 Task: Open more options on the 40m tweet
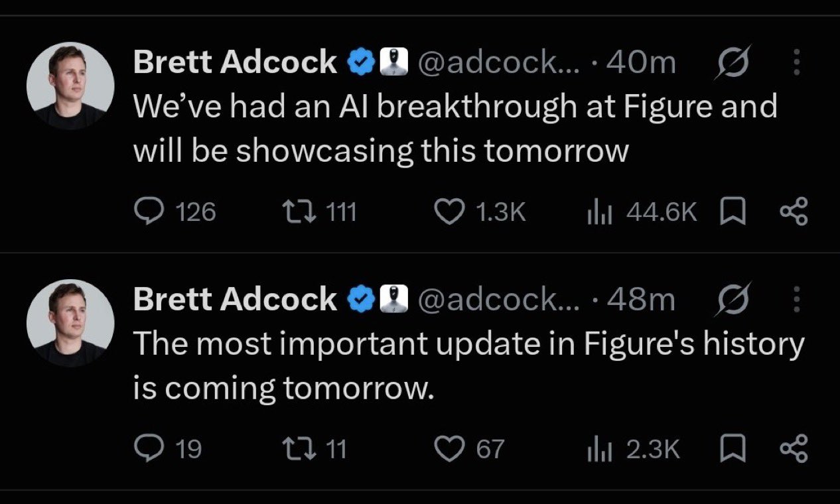click(x=797, y=63)
